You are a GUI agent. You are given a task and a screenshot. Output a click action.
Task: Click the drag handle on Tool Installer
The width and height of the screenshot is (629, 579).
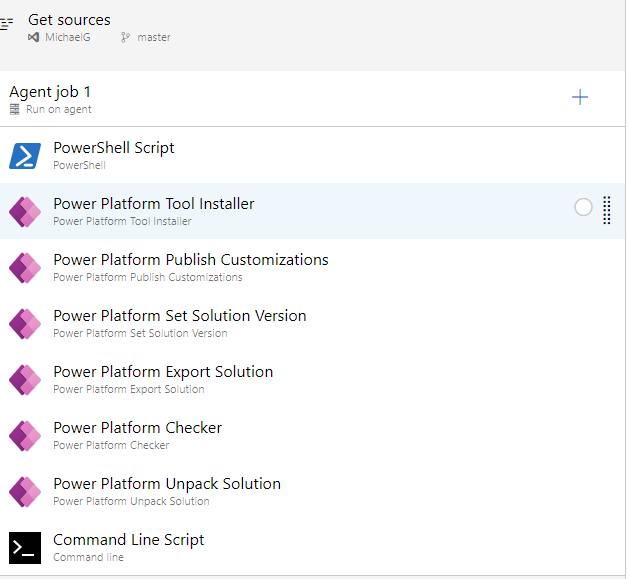(x=607, y=210)
